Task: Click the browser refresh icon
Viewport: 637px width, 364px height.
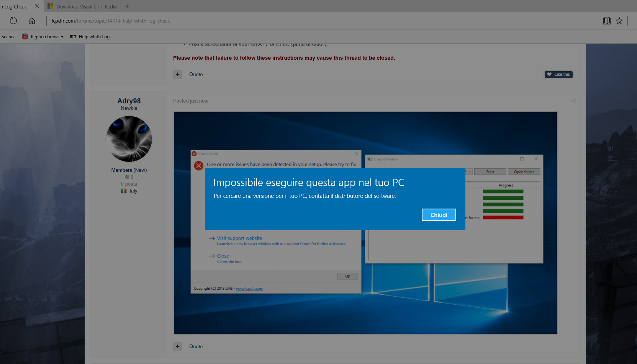Action: coord(13,21)
